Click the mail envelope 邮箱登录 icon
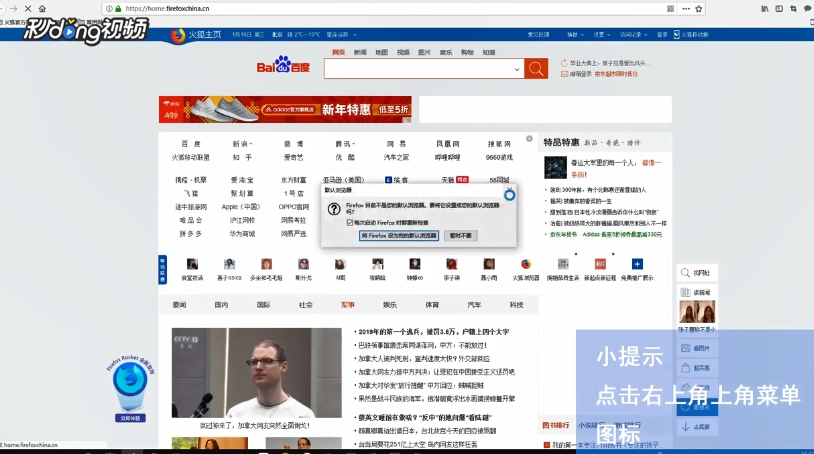Image resolution: width=814 pixels, height=454 pixels. (564, 74)
